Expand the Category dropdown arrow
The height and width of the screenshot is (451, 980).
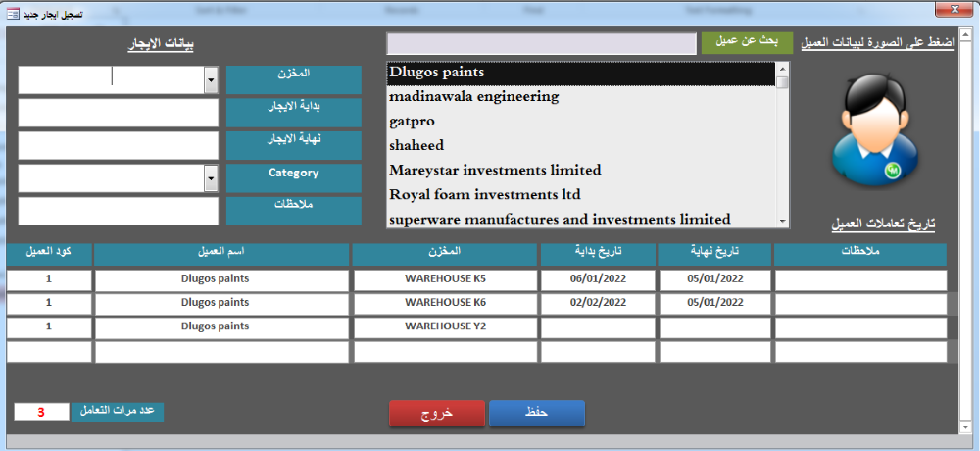(x=211, y=177)
